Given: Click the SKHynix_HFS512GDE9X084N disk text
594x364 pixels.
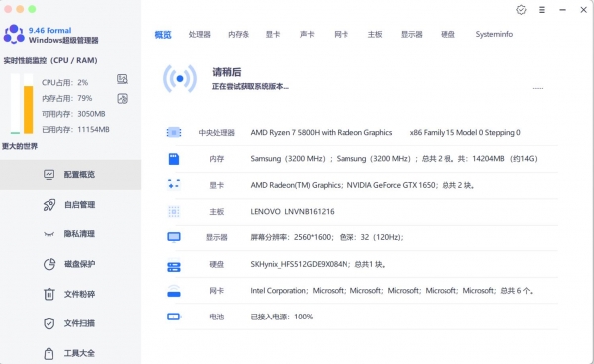Looking at the screenshot, I should click(x=299, y=264).
